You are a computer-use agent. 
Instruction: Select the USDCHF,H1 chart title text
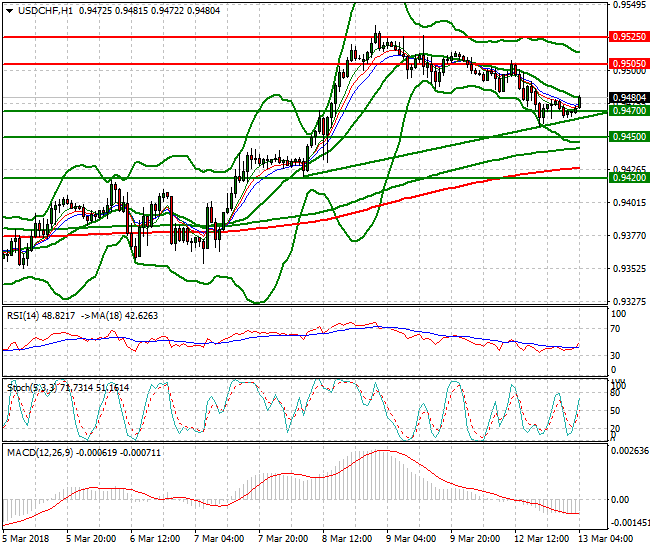coord(45,11)
